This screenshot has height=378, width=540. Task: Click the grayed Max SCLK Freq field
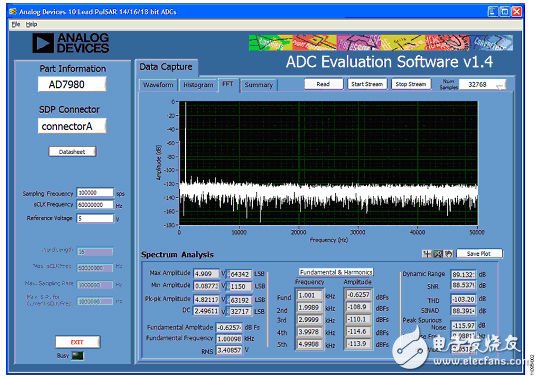[95, 268]
